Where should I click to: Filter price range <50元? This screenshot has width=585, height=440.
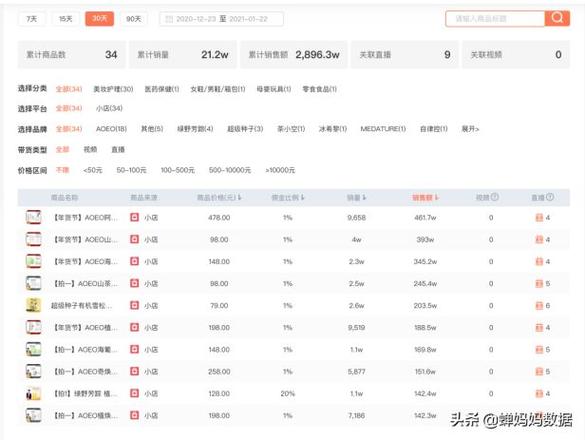pos(93,170)
